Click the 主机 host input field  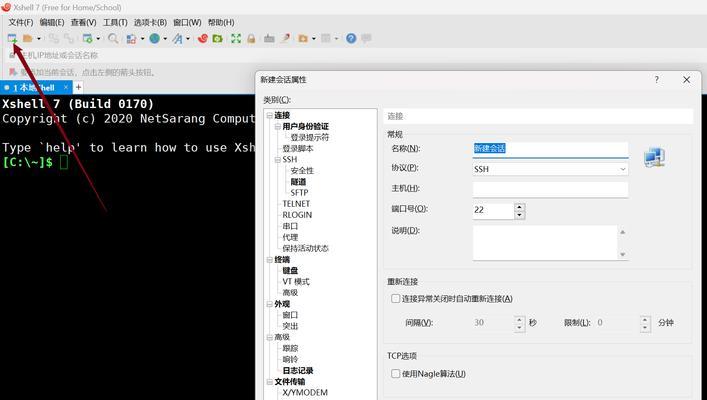pos(550,189)
